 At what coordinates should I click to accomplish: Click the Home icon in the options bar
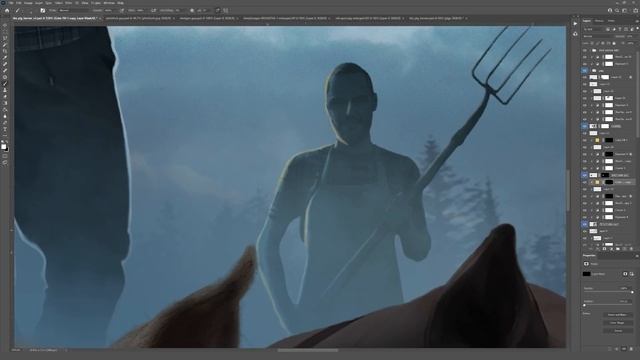point(7,10)
